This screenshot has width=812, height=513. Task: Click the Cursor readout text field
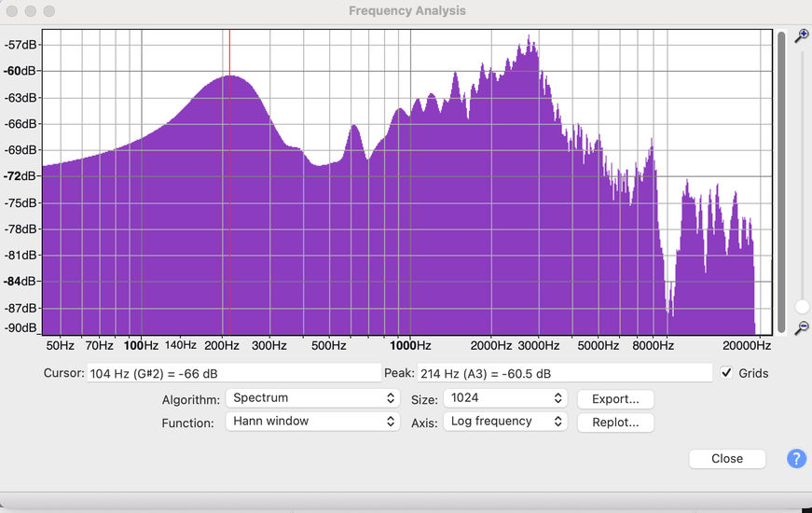click(234, 373)
